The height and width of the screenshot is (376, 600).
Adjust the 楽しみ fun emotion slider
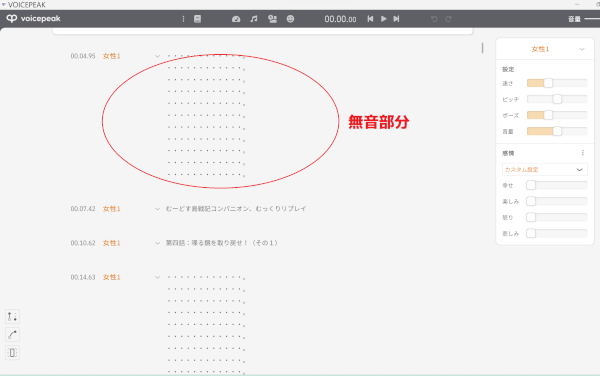coord(557,201)
